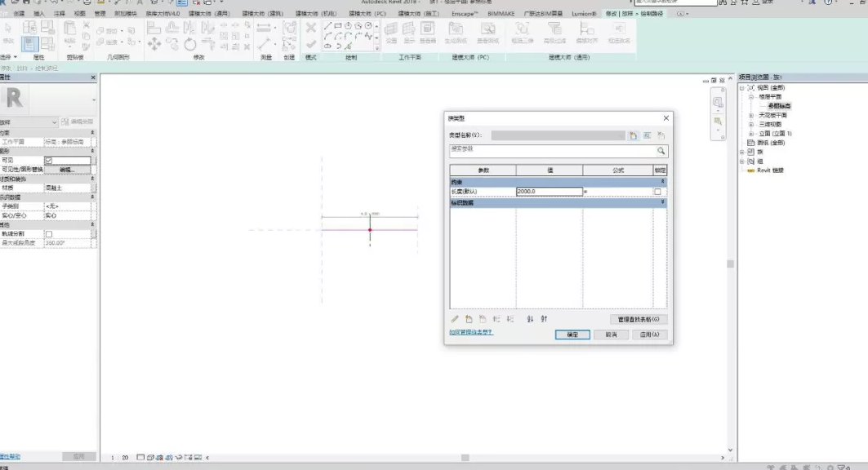Click the canvas vertical scrollbar thumb

pyautogui.click(x=730, y=264)
